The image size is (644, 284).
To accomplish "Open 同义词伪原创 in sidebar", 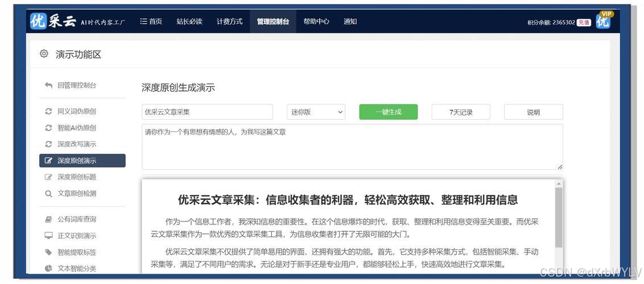I will (x=77, y=111).
